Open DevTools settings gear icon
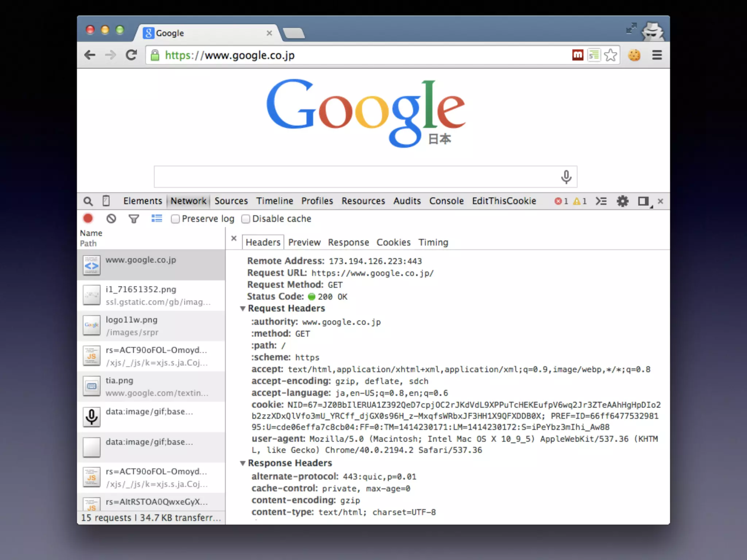The image size is (747, 560). pyautogui.click(x=622, y=201)
